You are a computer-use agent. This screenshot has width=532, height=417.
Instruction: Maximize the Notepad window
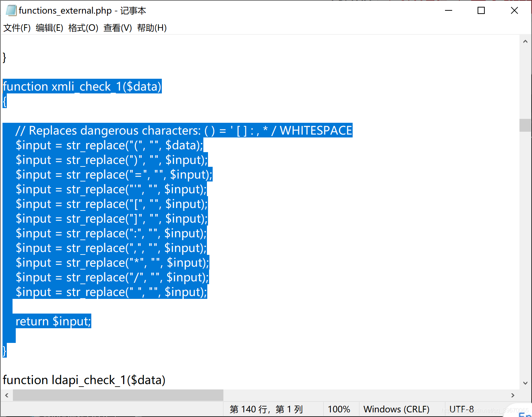pyautogui.click(x=481, y=10)
